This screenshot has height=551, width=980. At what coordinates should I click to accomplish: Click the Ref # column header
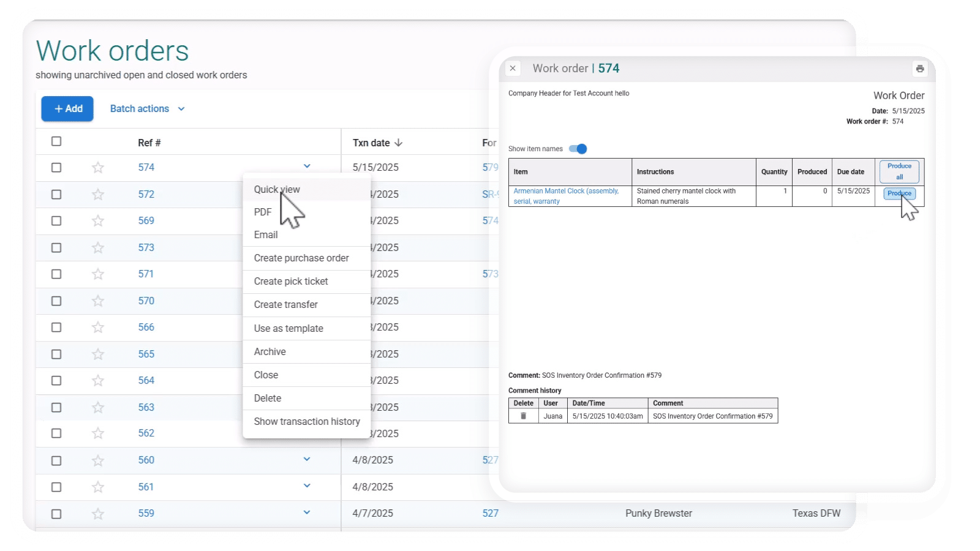149,143
